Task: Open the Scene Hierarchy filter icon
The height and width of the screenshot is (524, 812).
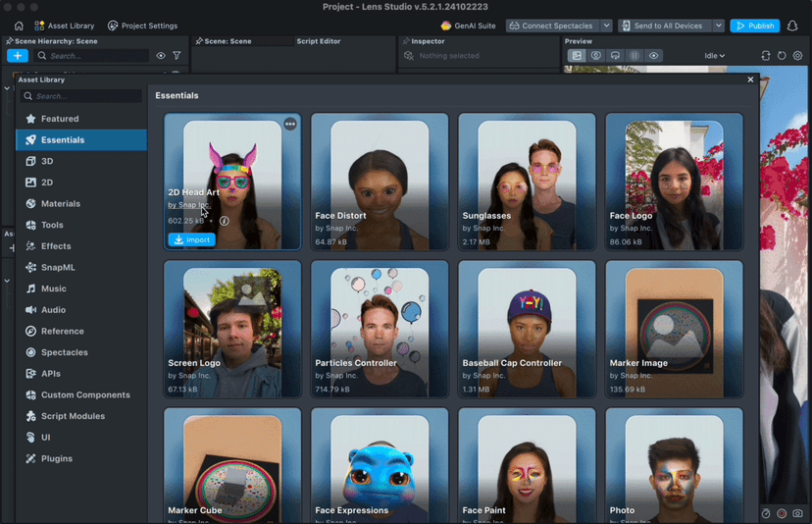Action: point(177,56)
